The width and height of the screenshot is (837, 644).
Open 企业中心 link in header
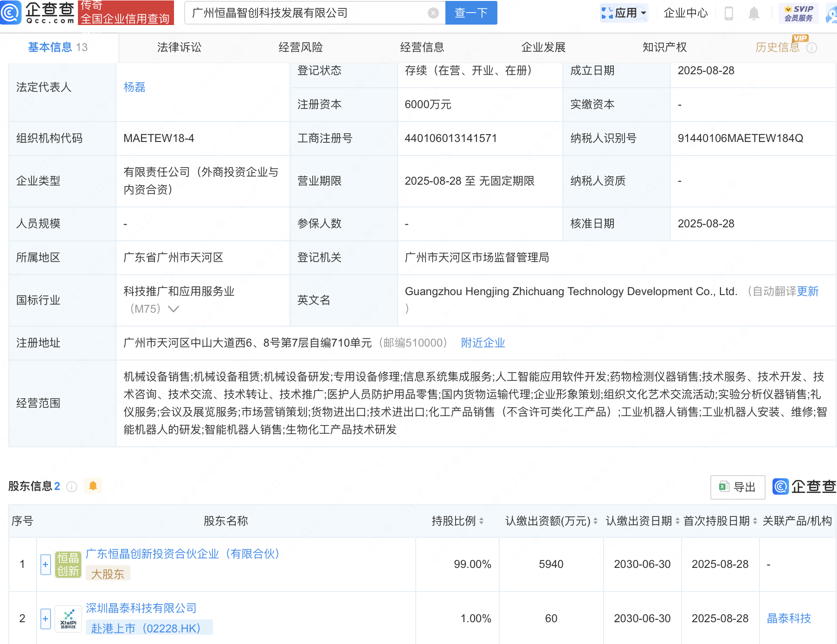tap(686, 13)
